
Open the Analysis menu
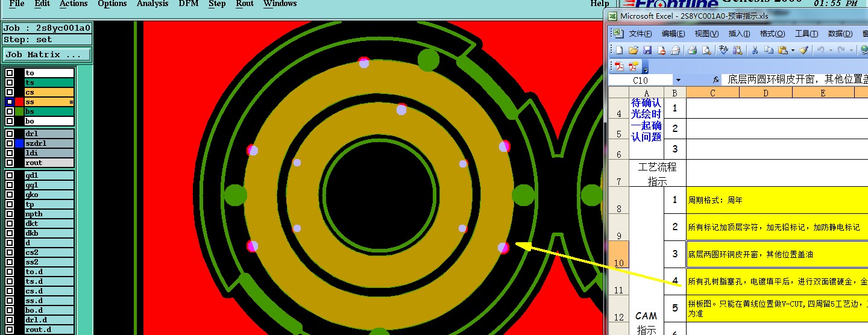(153, 4)
